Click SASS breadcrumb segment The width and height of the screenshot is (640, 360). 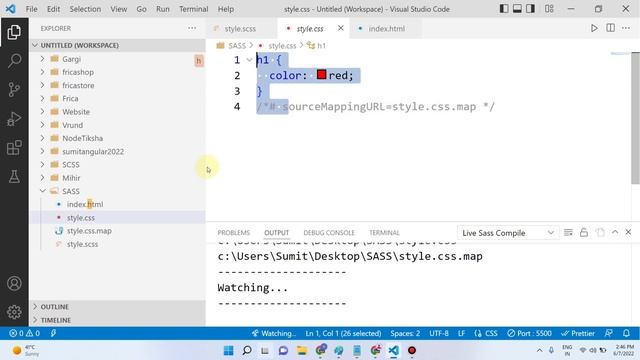[x=237, y=46]
